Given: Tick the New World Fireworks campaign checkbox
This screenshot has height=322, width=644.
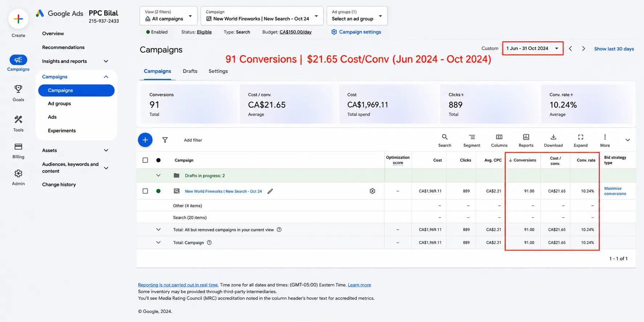Looking at the screenshot, I should [x=145, y=191].
